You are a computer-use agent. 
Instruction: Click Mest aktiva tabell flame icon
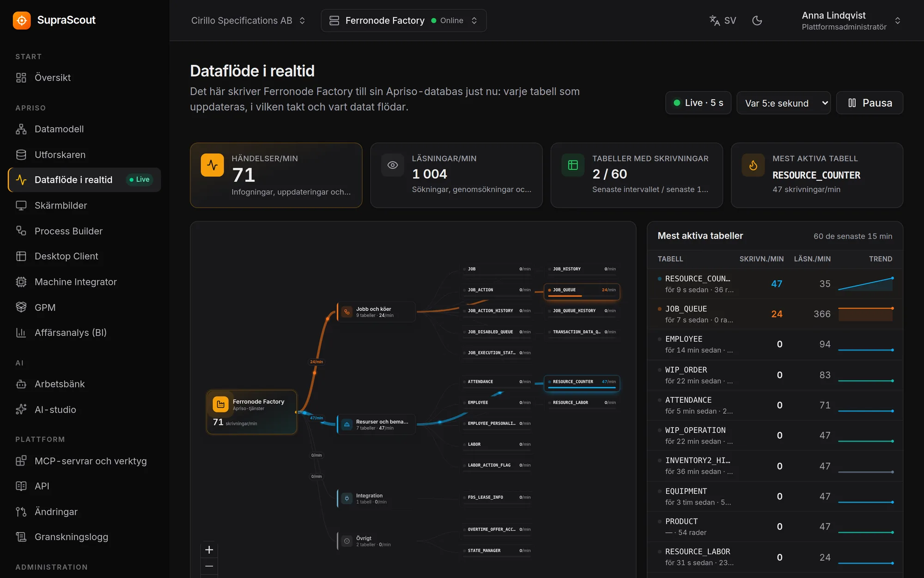click(753, 165)
